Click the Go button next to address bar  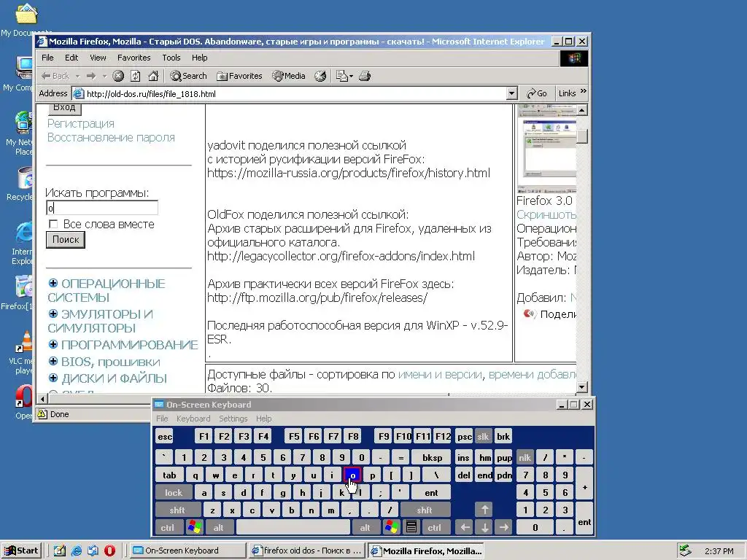tap(537, 93)
